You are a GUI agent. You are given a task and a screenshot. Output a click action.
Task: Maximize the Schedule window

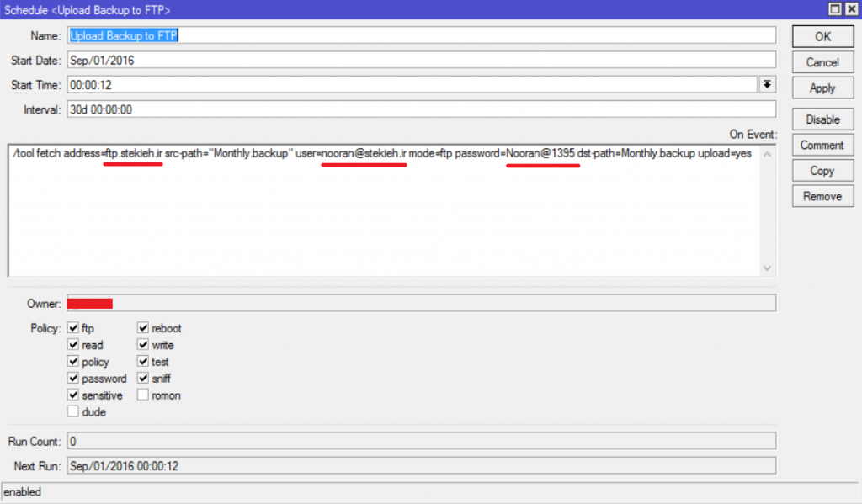pyautogui.click(x=834, y=8)
